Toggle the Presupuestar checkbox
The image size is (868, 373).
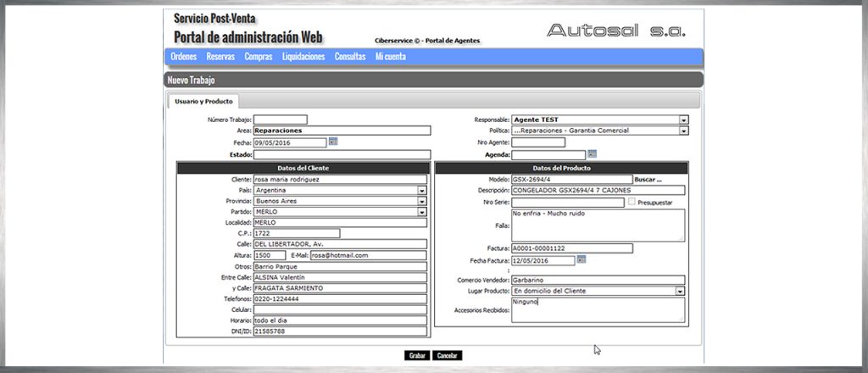point(632,203)
